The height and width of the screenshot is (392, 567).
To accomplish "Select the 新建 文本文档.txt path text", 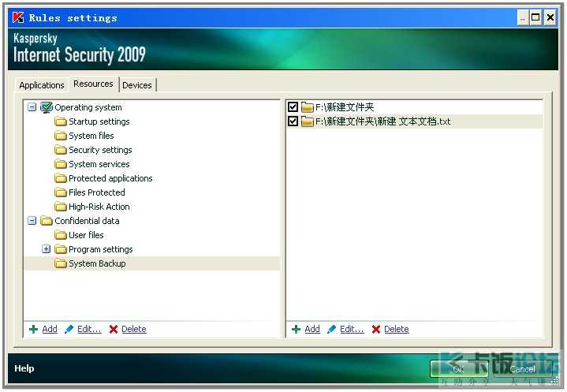I will click(383, 121).
